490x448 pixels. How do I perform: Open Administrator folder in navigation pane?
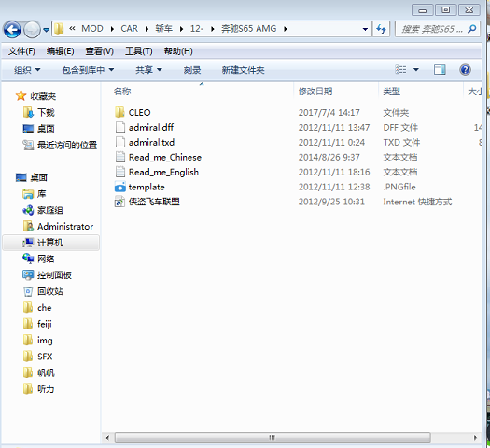coord(65,227)
